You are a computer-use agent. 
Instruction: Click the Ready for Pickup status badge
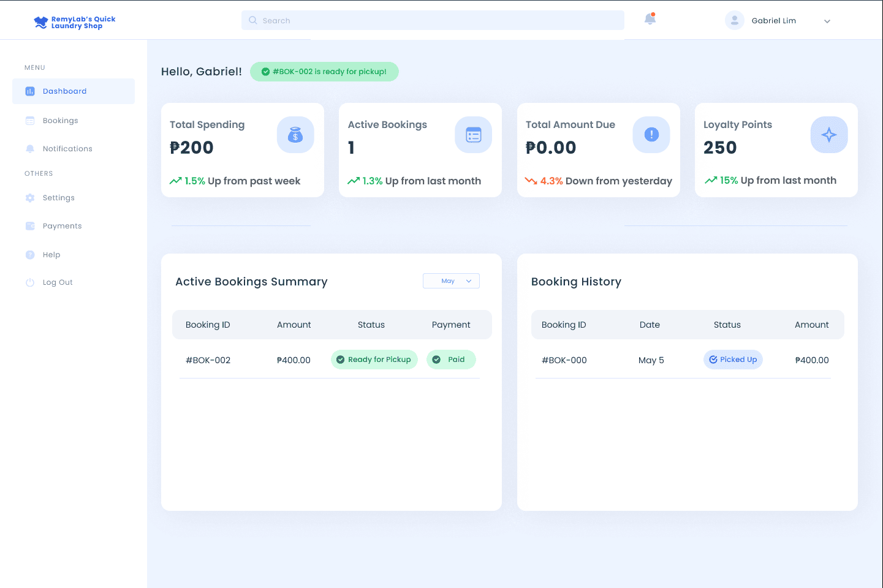coord(374,360)
